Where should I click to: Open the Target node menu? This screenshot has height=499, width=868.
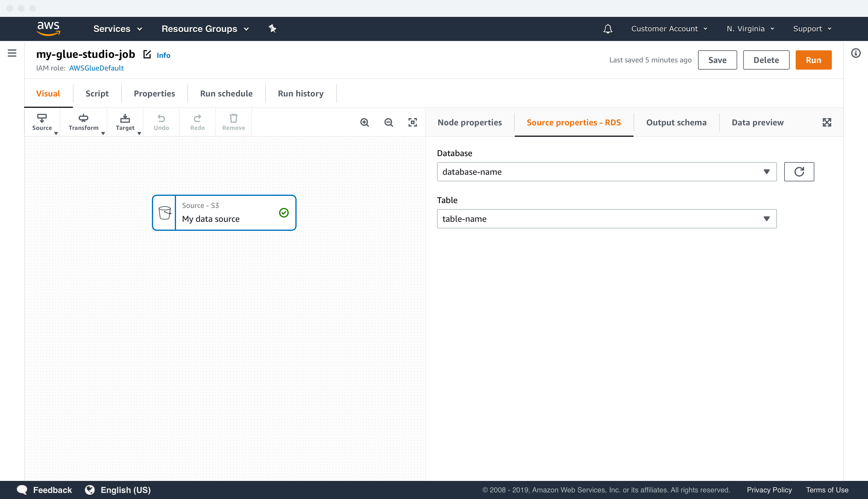click(x=125, y=122)
